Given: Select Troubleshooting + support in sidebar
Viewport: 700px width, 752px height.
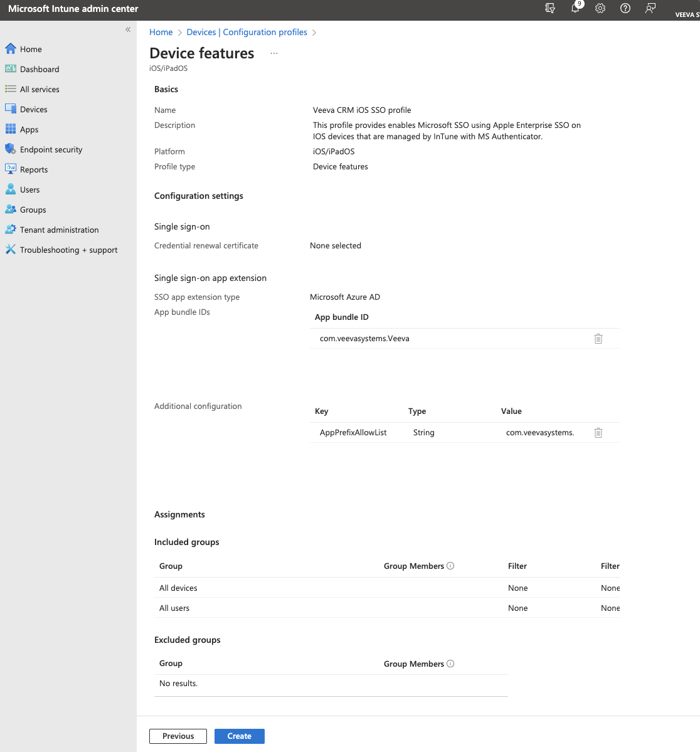Looking at the screenshot, I should (68, 250).
